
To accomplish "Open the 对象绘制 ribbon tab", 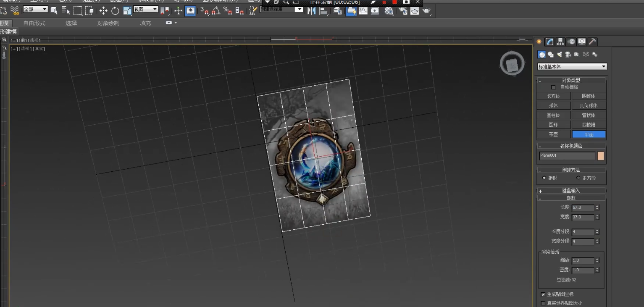I will click(108, 23).
